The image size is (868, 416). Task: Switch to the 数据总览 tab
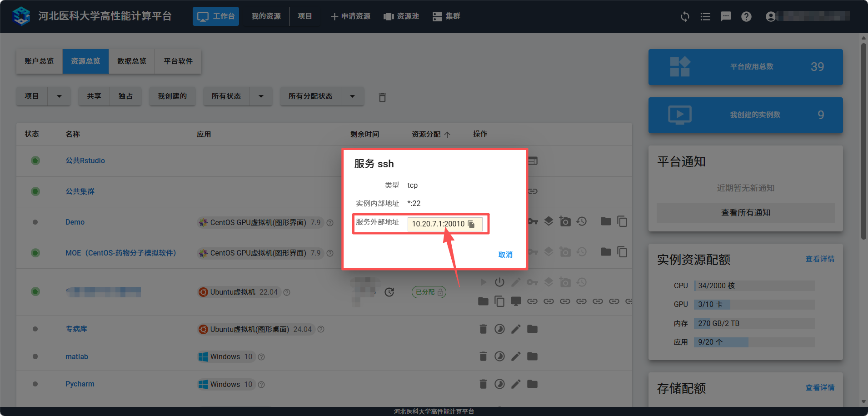point(132,61)
